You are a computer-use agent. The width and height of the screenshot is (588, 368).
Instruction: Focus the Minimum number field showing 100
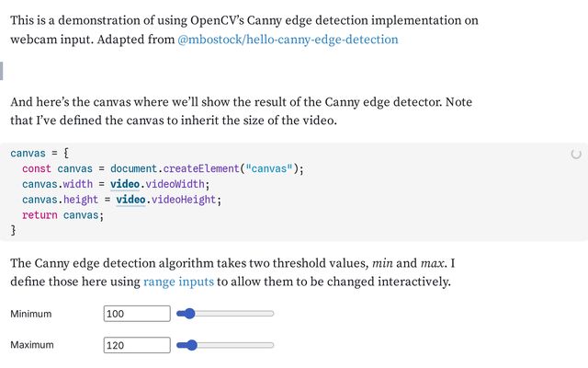coord(137,314)
